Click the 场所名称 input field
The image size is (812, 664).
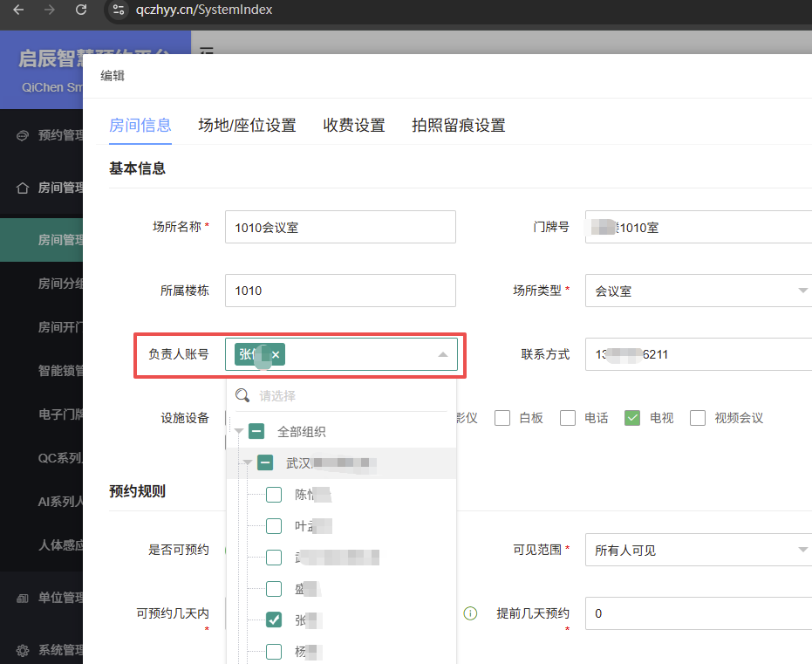coord(340,227)
